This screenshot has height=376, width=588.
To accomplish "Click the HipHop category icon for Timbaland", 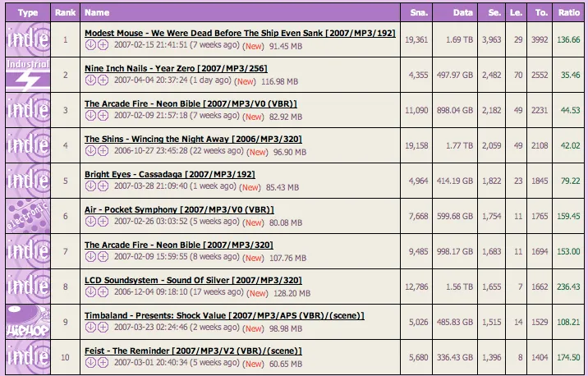I will pos(26,321).
